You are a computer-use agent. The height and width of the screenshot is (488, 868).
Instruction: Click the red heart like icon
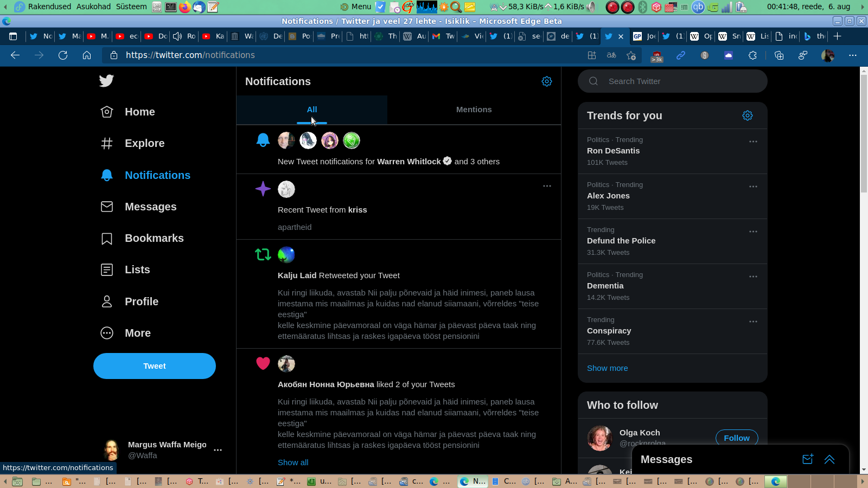[x=263, y=363]
